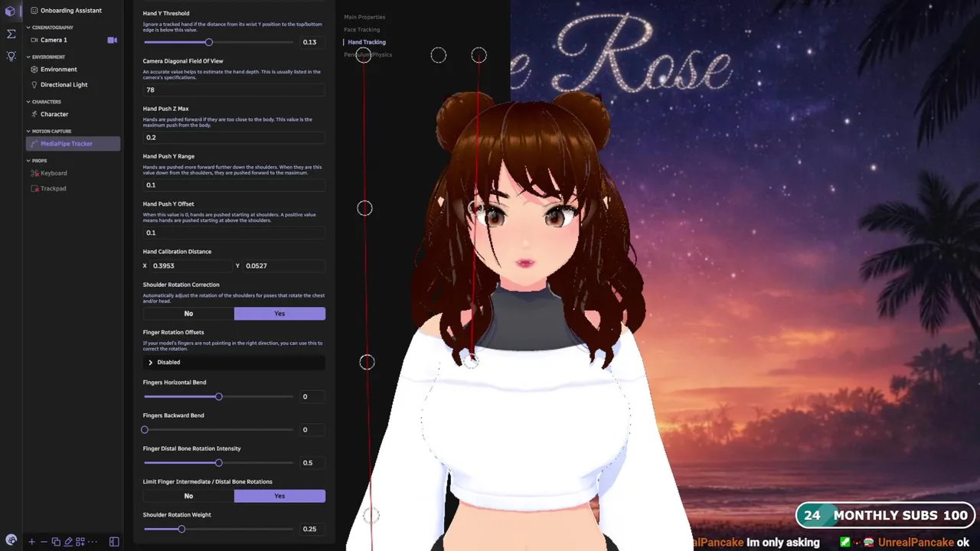This screenshot has width=980, height=551.
Task: Select No for Shoulder Rotation Correction
Action: coord(188,314)
